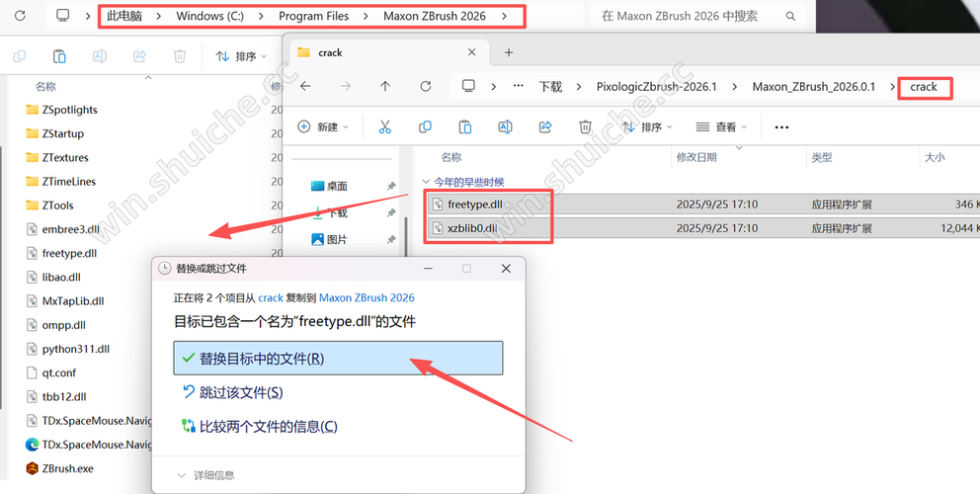Expand 详细信息 in the replace dialog

[205, 475]
